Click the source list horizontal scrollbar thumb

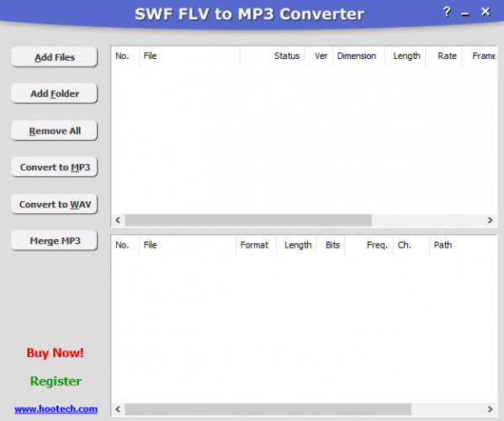248,221
